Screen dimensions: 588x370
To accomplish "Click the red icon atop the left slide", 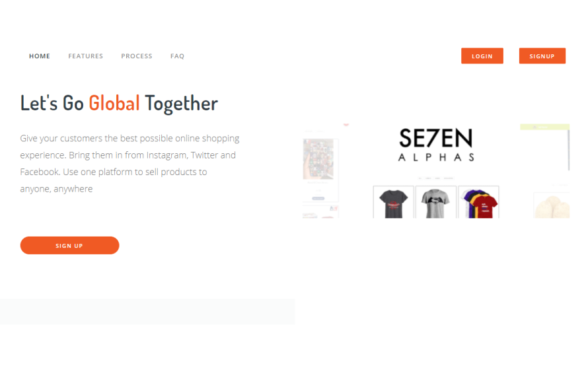I will coord(346,124).
